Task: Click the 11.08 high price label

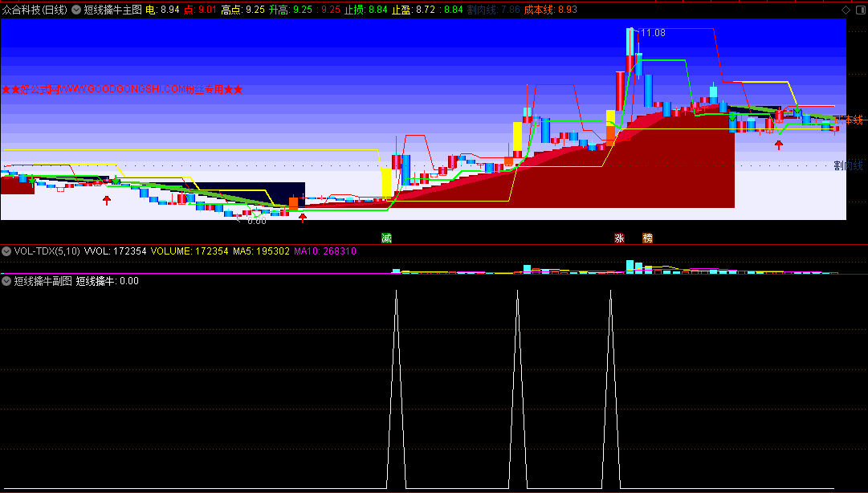Action: tap(653, 33)
